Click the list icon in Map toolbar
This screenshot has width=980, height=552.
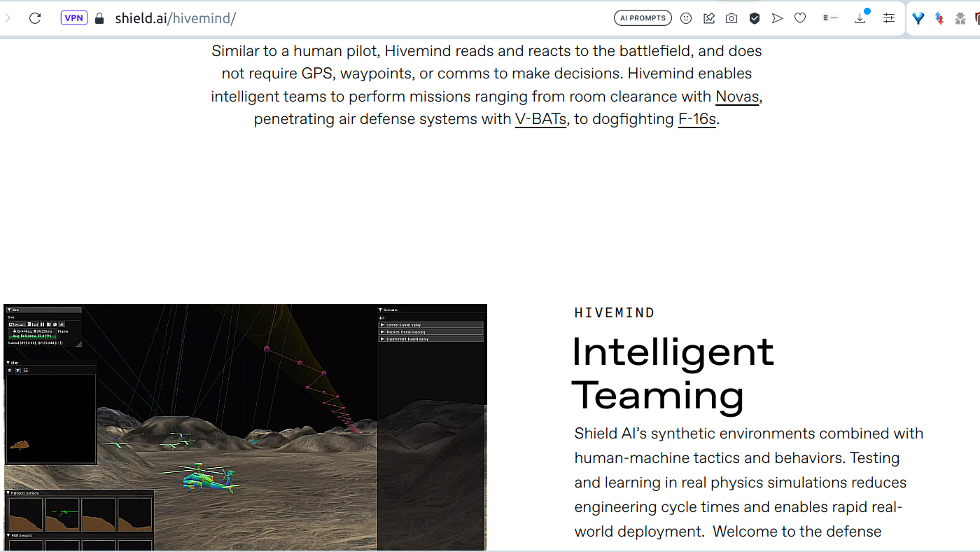[x=26, y=370]
